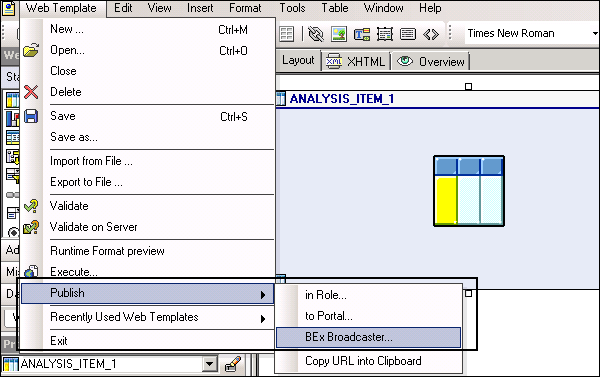Expand the Publish submenu
The height and width of the screenshot is (377, 600).
tap(148, 294)
